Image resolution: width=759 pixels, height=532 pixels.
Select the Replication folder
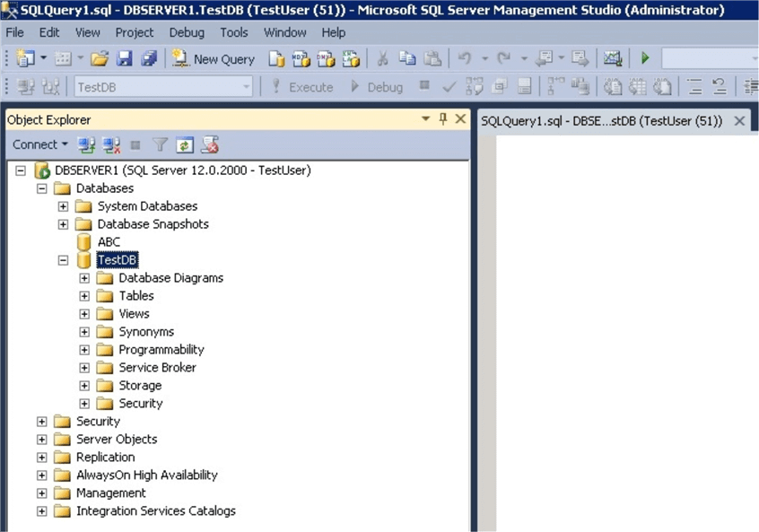(x=106, y=457)
